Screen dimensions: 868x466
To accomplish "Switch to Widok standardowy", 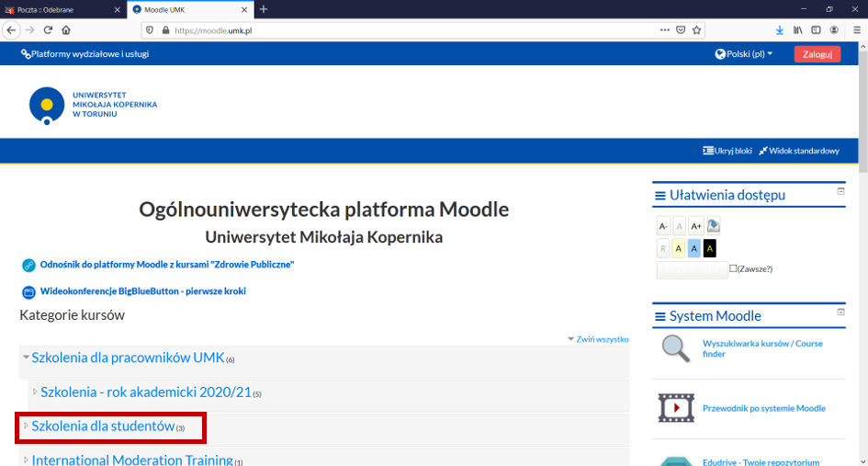I will point(799,151).
